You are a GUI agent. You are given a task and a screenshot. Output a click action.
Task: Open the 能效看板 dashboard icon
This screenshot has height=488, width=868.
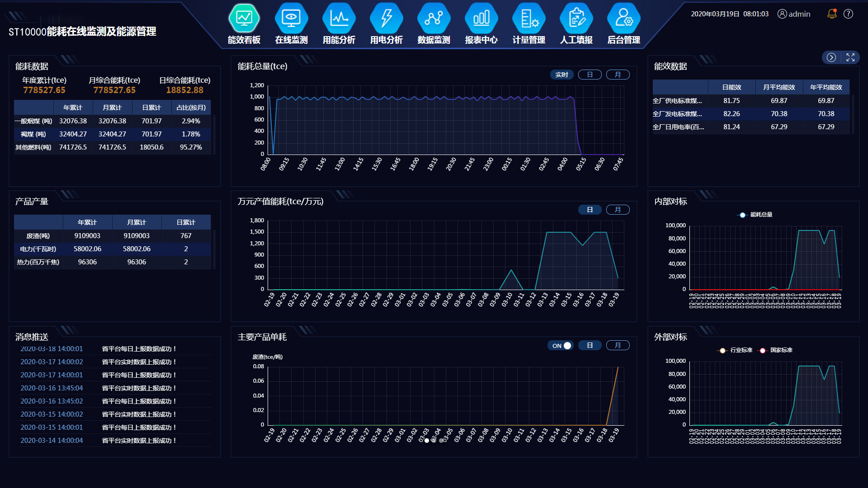pos(244,19)
